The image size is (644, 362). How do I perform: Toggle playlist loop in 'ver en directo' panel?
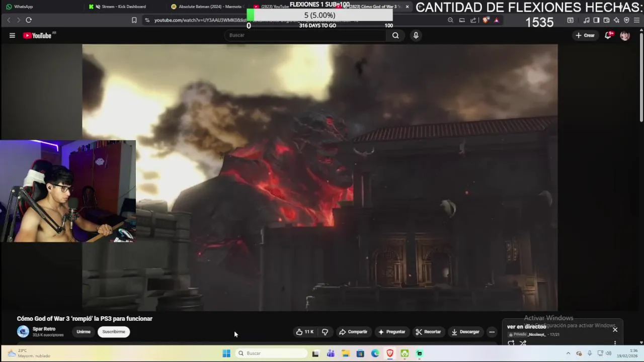pos(511,343)
